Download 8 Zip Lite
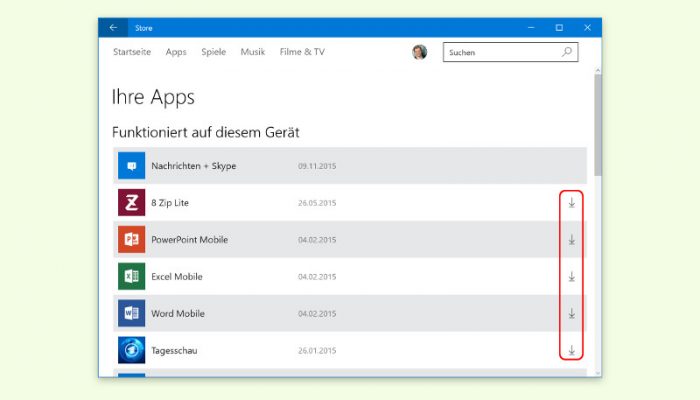The width and height of the screenshot is (700, 400). tap(571, 203)
